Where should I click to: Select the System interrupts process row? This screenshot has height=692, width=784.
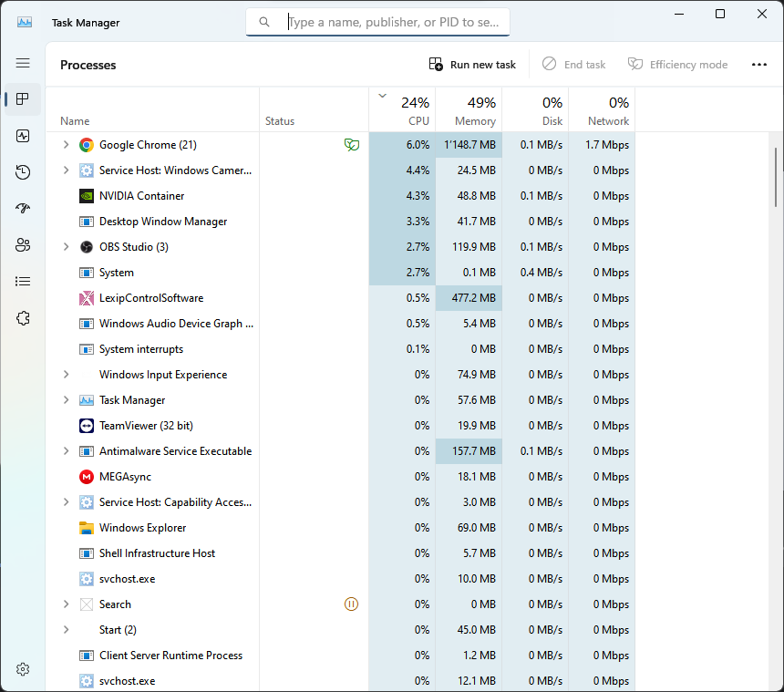(341, 349)
